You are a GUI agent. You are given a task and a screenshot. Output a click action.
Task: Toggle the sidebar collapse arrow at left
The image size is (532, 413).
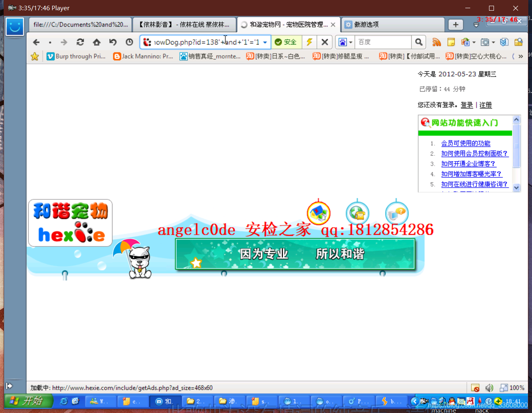point(9,385)
